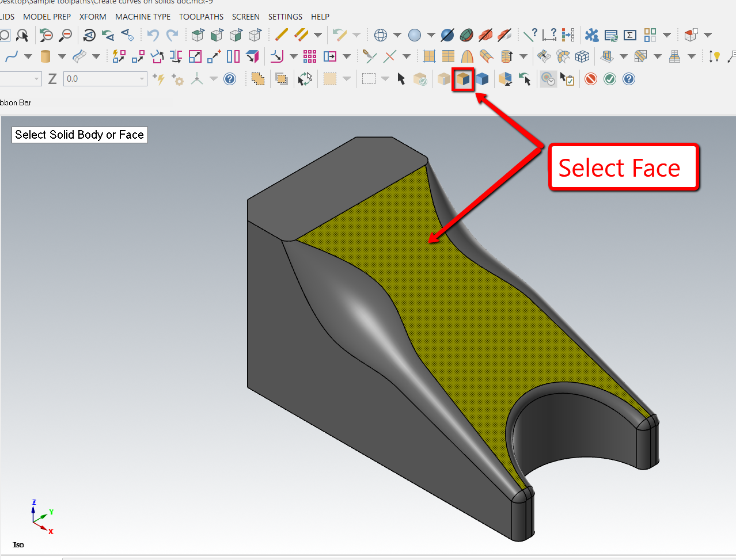The image size is (736, 560).
Task: Open dropdown arrow beside the spline tool
Action: pos(28,56)
